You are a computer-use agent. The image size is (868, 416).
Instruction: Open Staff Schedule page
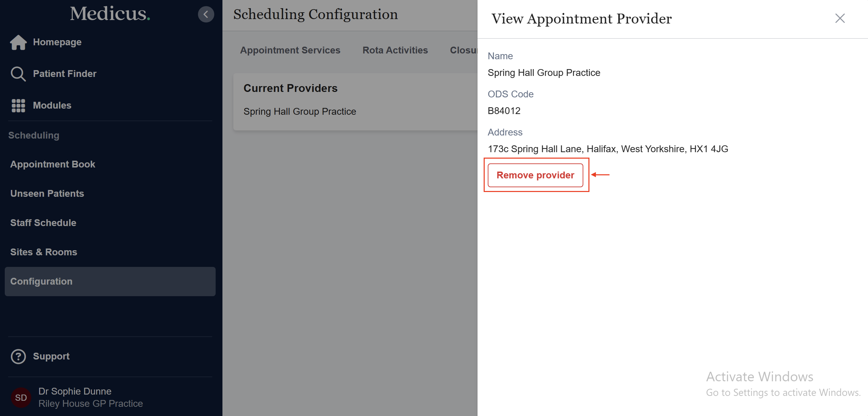[x=43, y=223]
